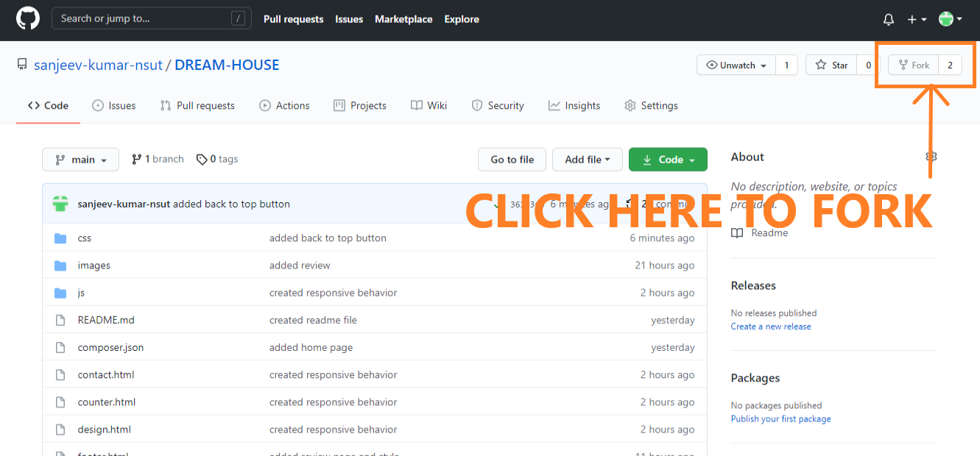Open latest commit message added back to top button
Image resolution: width=980 pixels, height=456 pixels.
pyautogui.click(x=231, y=204)
